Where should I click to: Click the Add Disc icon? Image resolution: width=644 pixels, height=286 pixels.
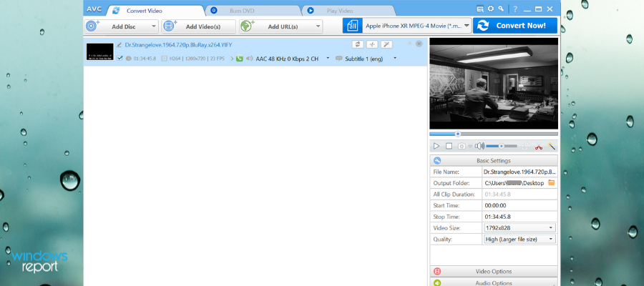click(92, 26)
